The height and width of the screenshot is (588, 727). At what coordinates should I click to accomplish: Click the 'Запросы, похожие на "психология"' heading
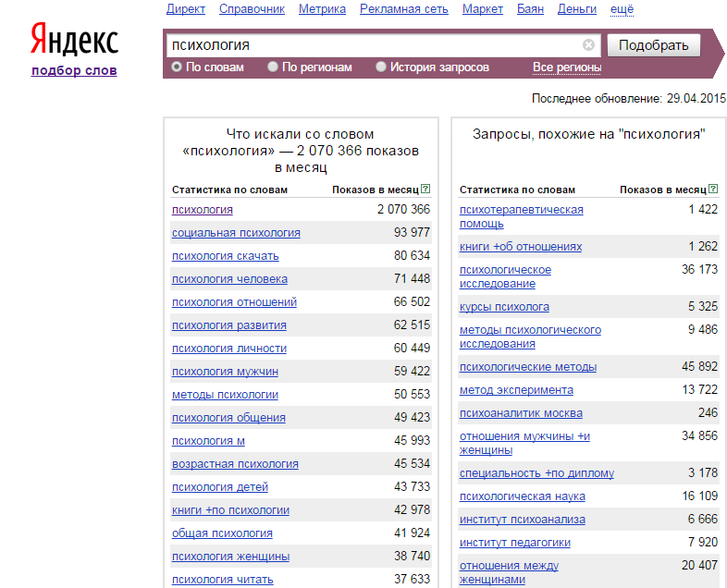(x=588, y=134)
